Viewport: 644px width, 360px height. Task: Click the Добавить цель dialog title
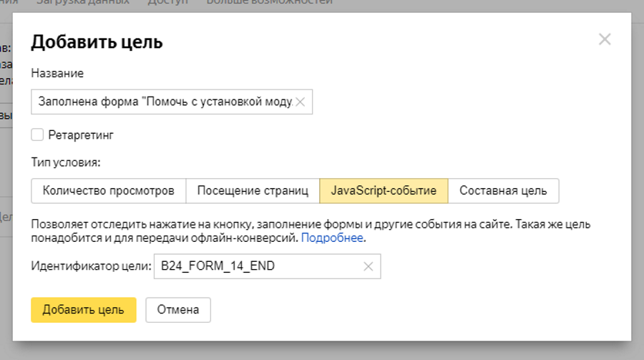point(97,42)
